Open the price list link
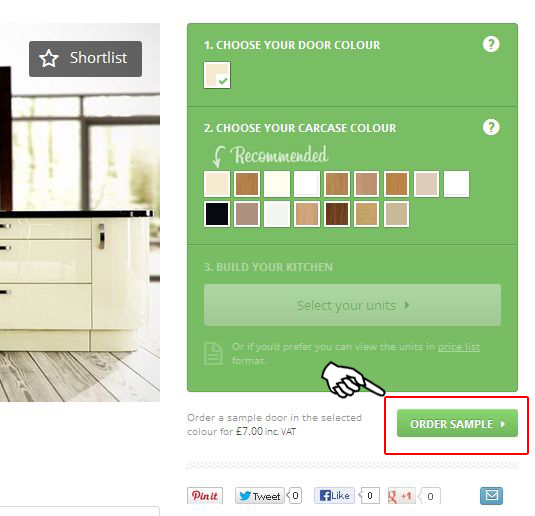This screenshot has width=535, height=516. [x=459, y=347]
